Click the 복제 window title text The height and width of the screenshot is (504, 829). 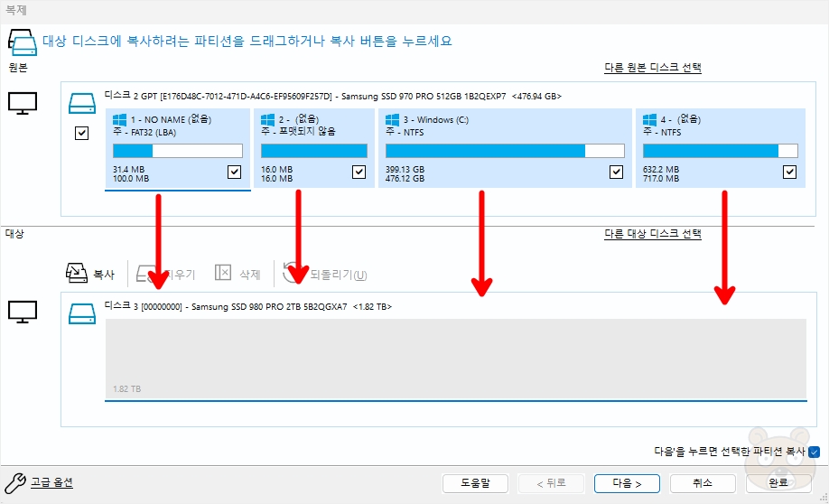pyautogui.click(x=16, y=10)
